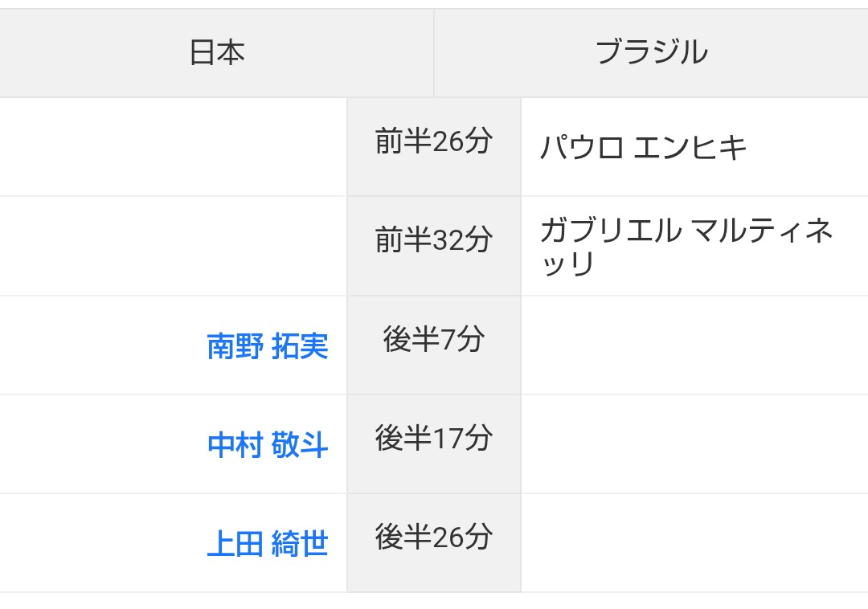Viewport: 868px width, 609px height.
Task: Click the empty Japan cell beside 前半26分
Action: 174,146
